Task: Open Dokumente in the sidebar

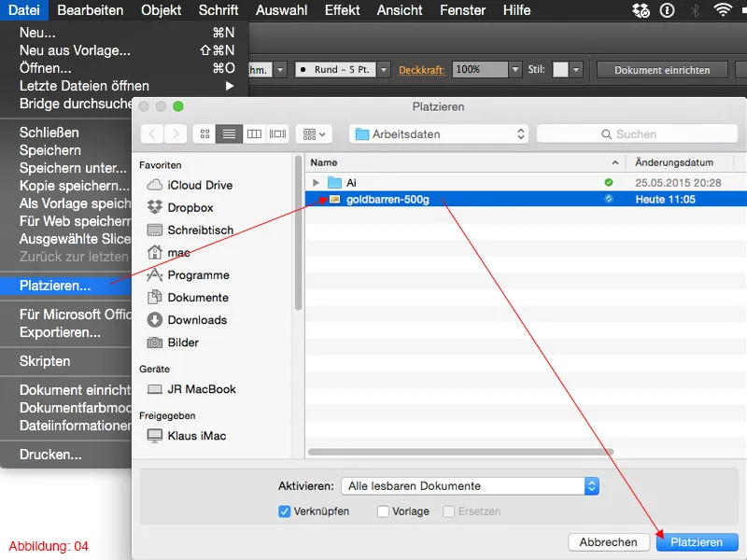Action: pos(188,297)
